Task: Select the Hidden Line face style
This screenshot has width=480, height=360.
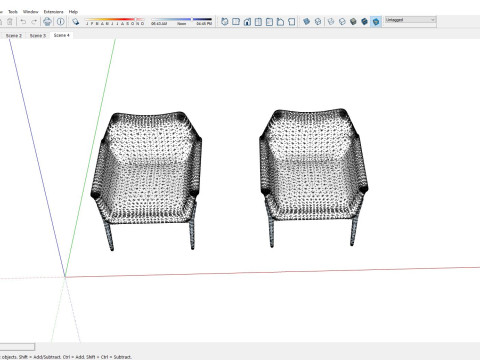Action: point(342,22)
